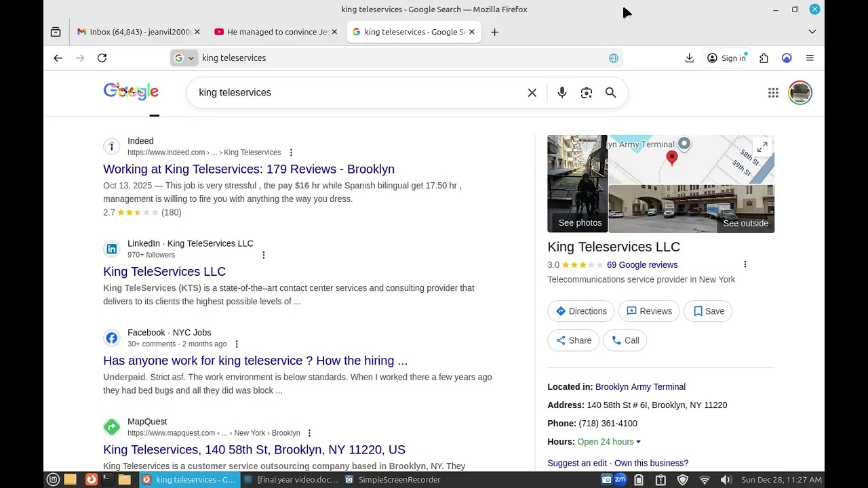The image size is (868, 488).
Task: Switch to the '[final year video.doc' taskbar window
Action: click(x=291, y=480)
